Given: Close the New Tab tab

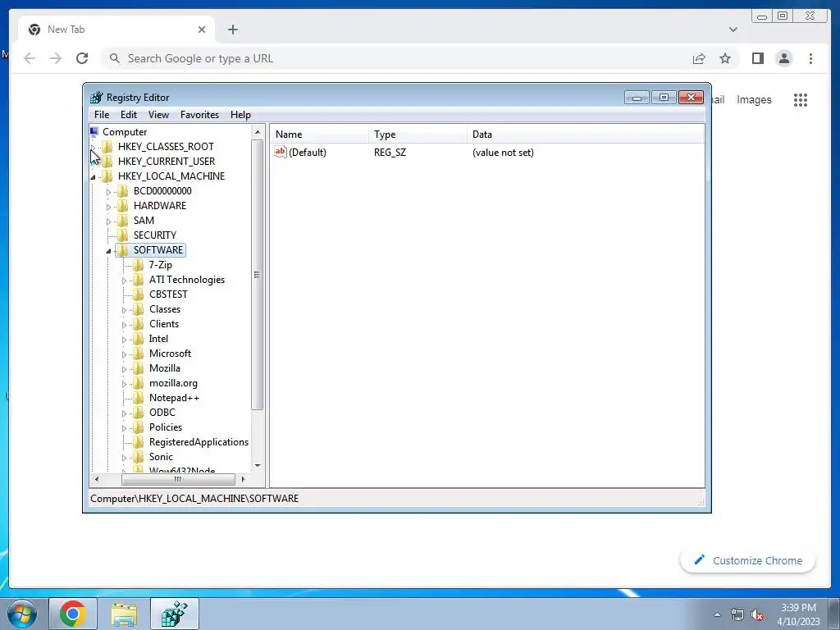Looking at the screenshot, I should tap(202, 30).
